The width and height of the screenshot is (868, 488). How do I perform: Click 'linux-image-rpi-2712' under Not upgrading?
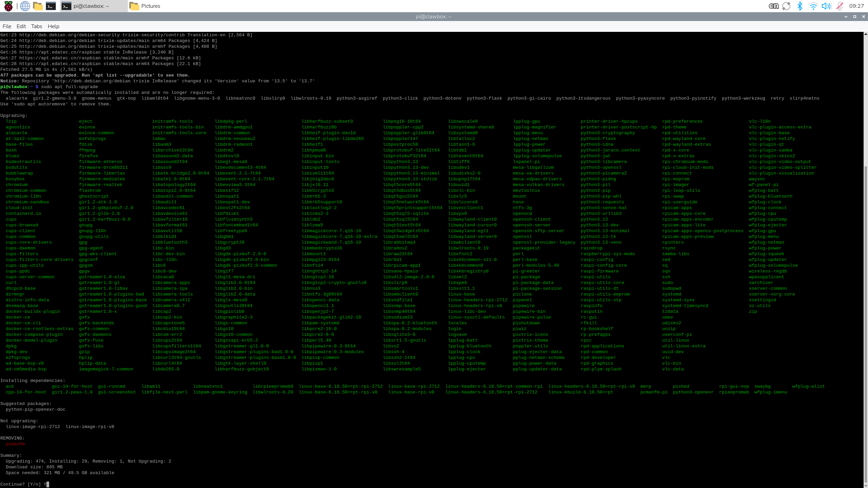33,427
